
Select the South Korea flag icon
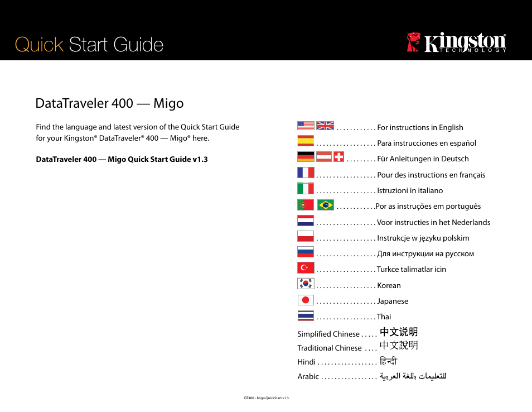[306, 283]
